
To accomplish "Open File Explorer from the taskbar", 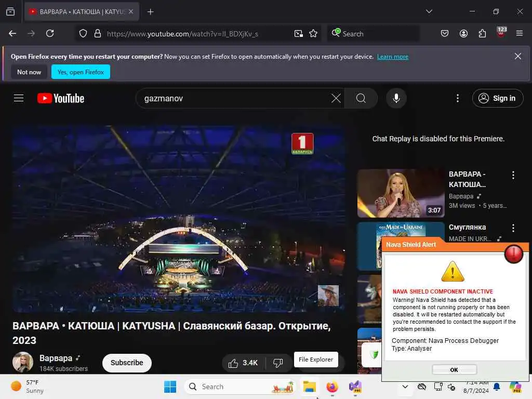I will pos(310,387).
